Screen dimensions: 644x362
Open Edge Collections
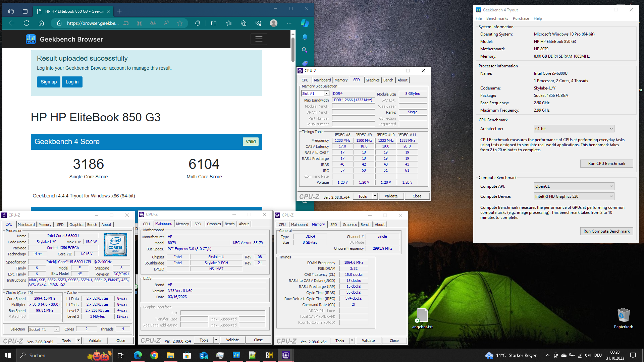pos(244,23)
